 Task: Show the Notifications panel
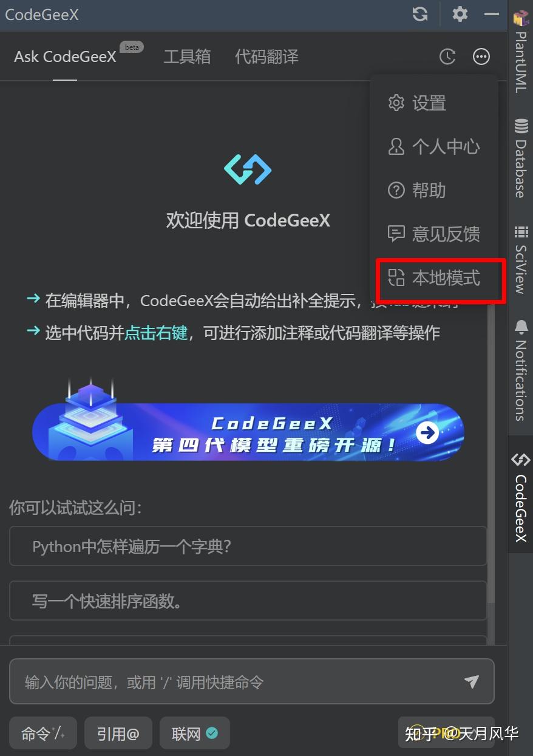tap(521, 370)
